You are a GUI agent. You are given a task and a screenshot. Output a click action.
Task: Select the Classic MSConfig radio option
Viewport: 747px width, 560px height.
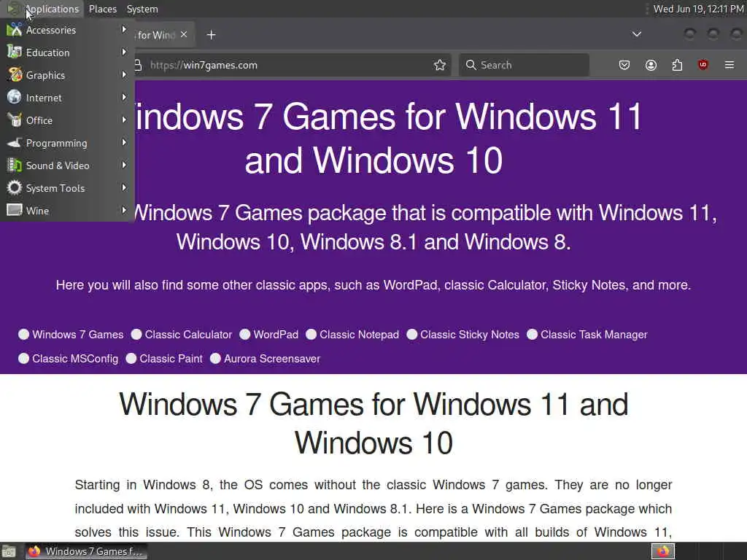coord(23,358)
